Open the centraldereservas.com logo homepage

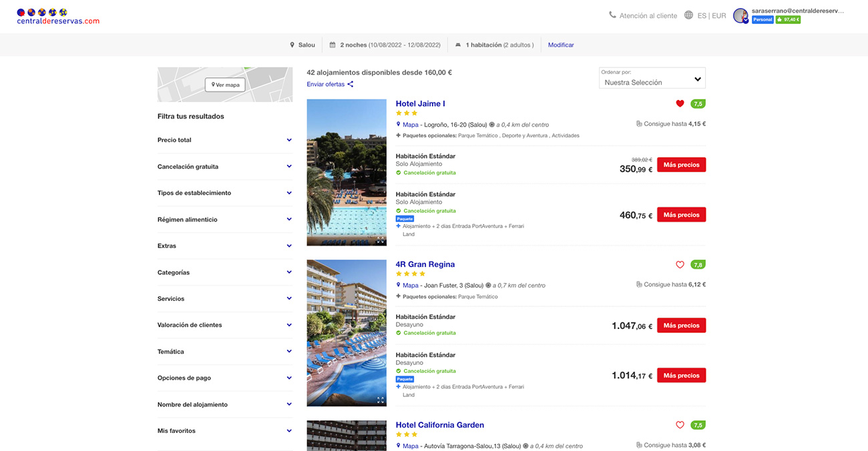tap(58, 17)
